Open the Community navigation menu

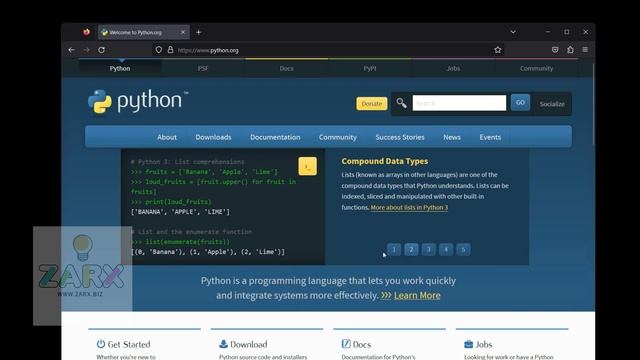point(338,137)
